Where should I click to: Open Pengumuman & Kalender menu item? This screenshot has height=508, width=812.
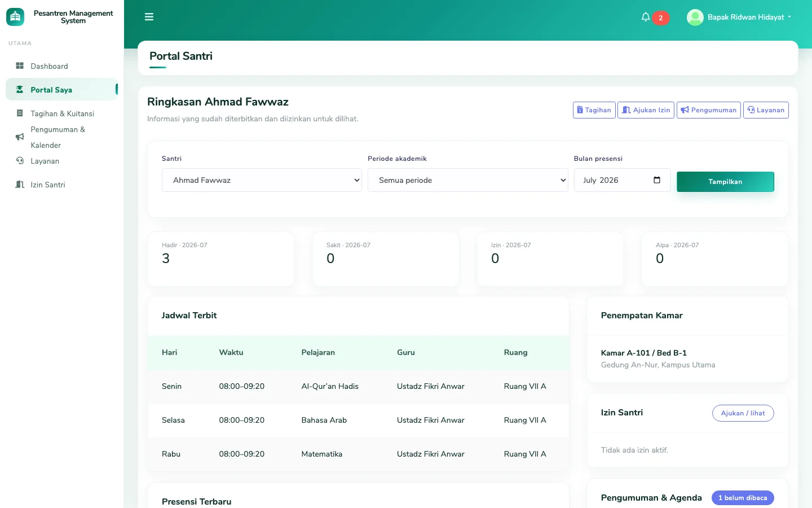62,137
